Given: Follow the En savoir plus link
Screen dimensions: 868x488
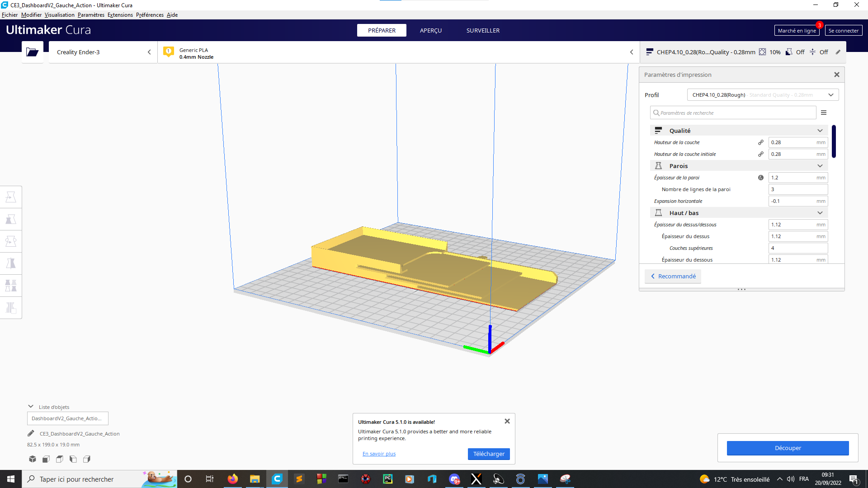Looking at the screenshot, I should point(379,454).
